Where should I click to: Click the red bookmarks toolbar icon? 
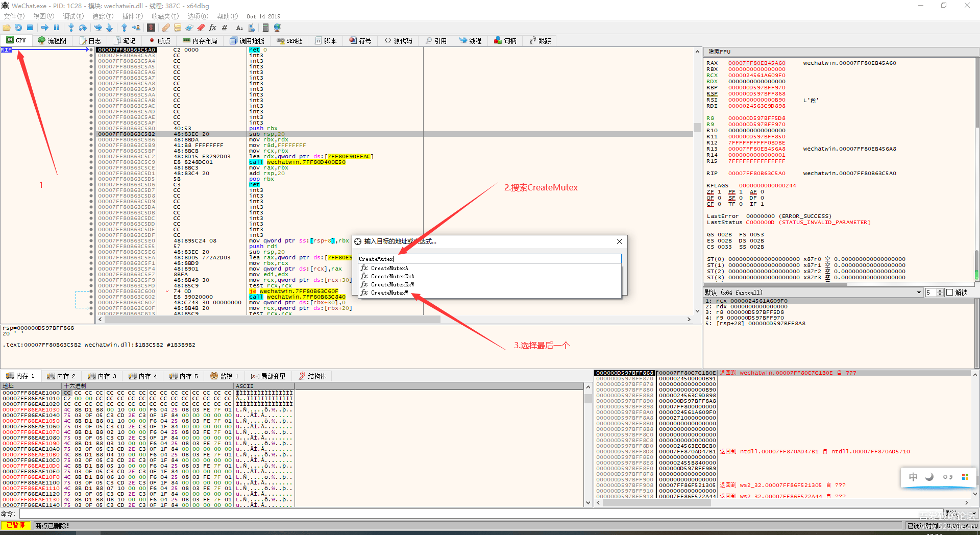201,28
